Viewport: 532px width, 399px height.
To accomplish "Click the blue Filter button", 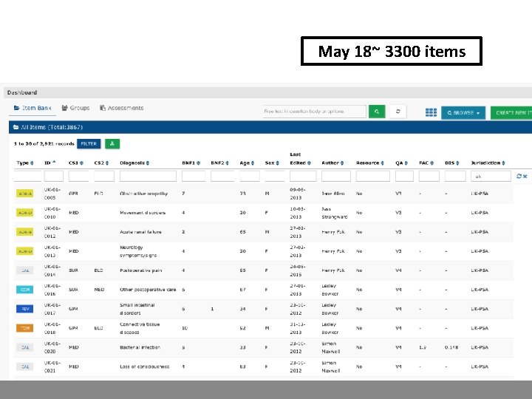I will click(89, 143).
